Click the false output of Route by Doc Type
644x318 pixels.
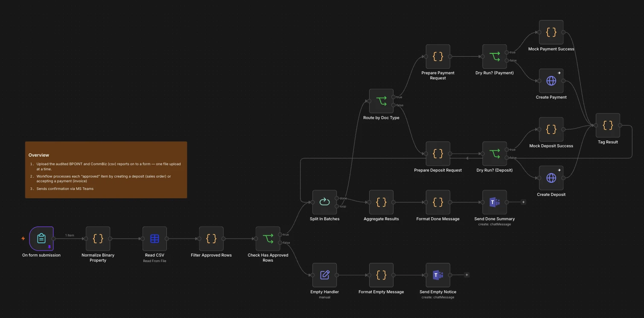tap(393, 105)
